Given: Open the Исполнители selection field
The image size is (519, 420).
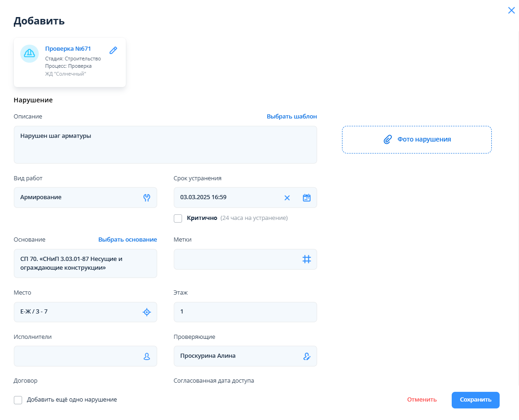Looking at the screenshot, I should coord(76,356).
